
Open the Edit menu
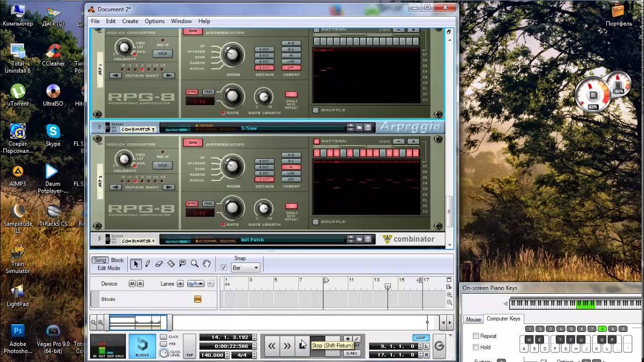[x=111, y=21]
